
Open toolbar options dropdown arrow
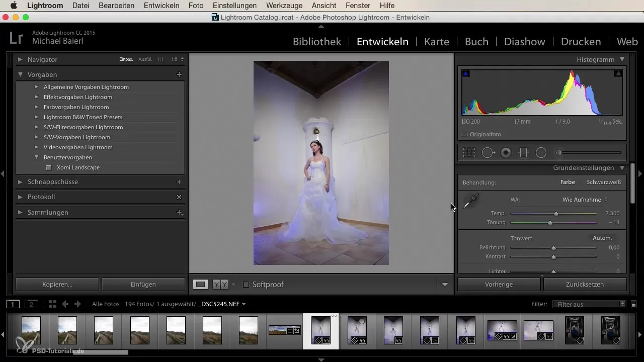(445, 285)
